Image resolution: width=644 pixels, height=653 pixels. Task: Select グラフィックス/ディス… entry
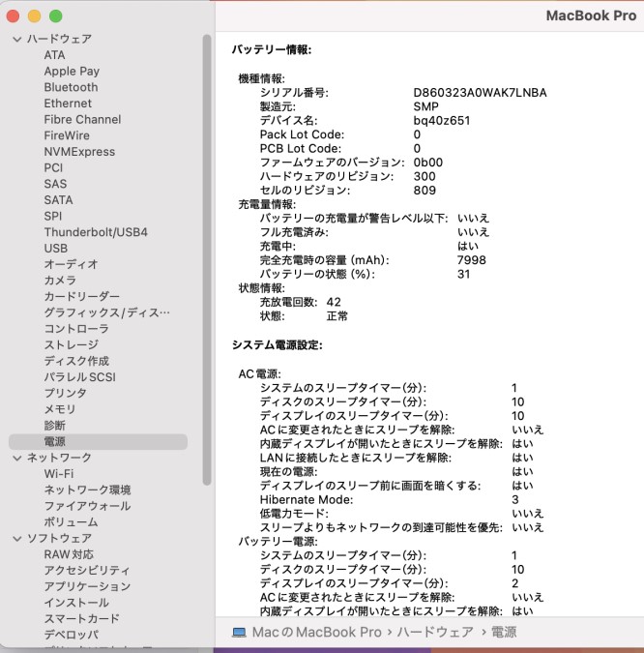107,312
